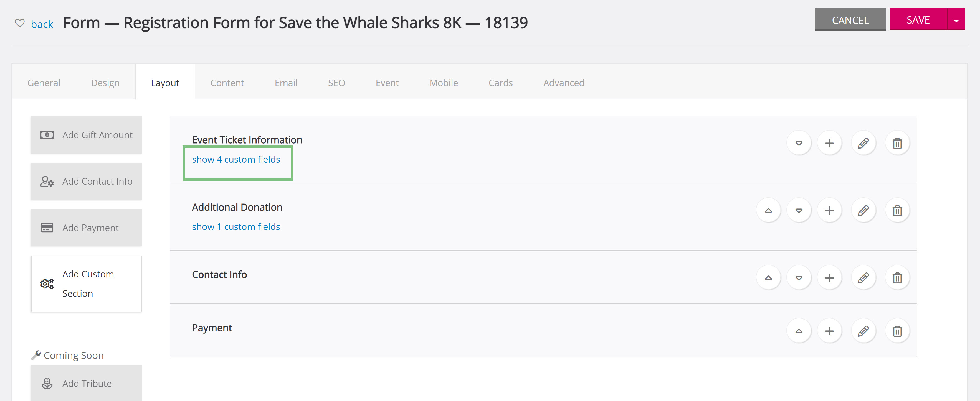The height and width of the screenshot is (401, 980).
Task: Click Add Custom Section
Action: tap(86, 284)
